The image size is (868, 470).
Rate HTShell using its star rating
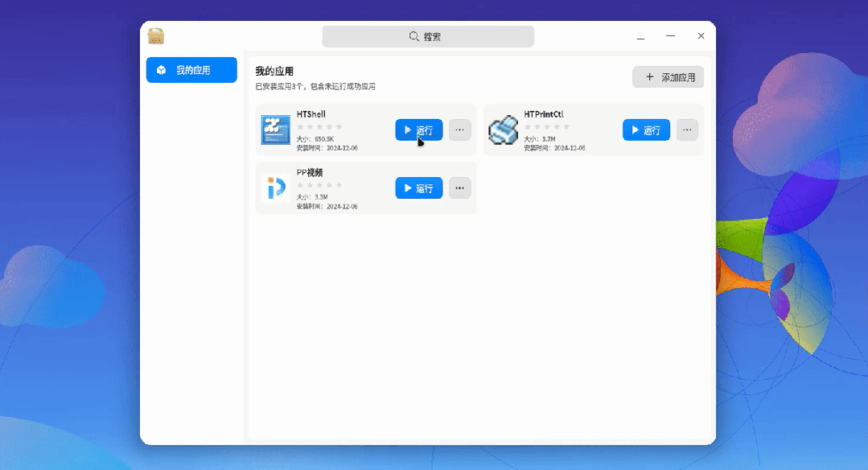320,127
